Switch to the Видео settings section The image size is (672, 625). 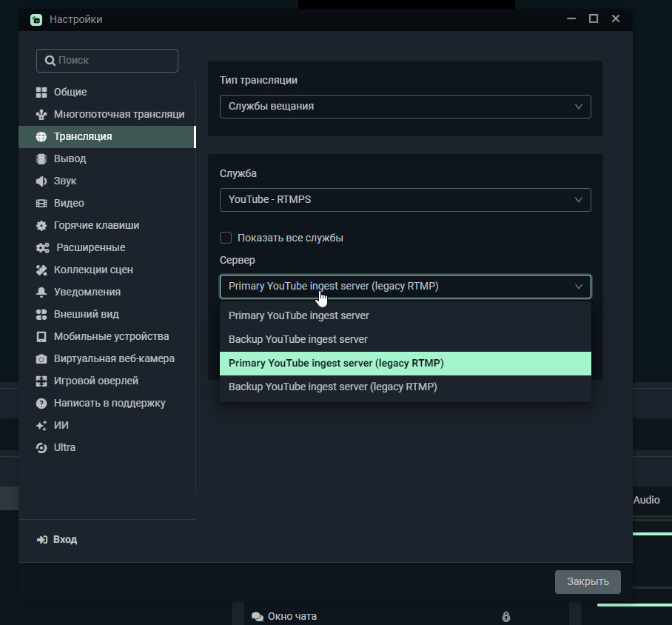107,204
